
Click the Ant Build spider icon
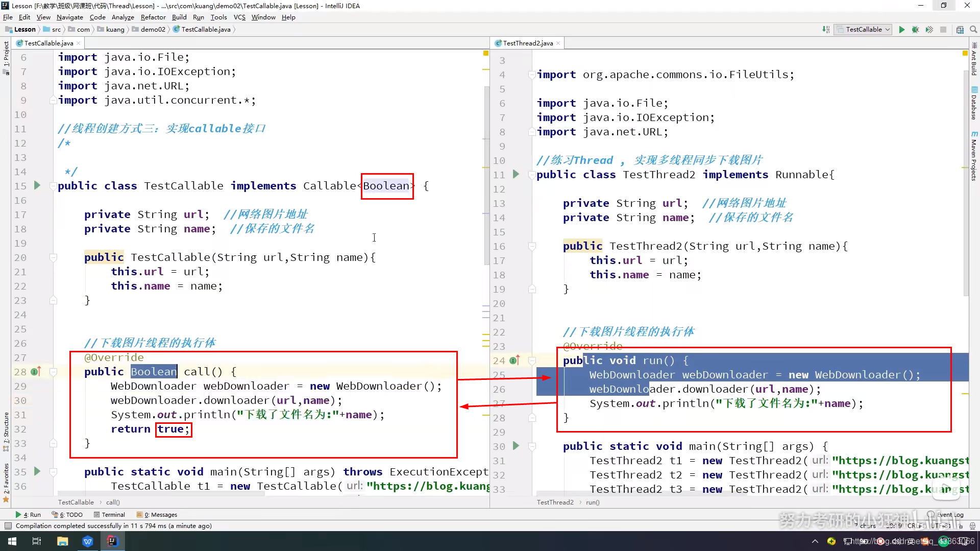coord(974,45)
